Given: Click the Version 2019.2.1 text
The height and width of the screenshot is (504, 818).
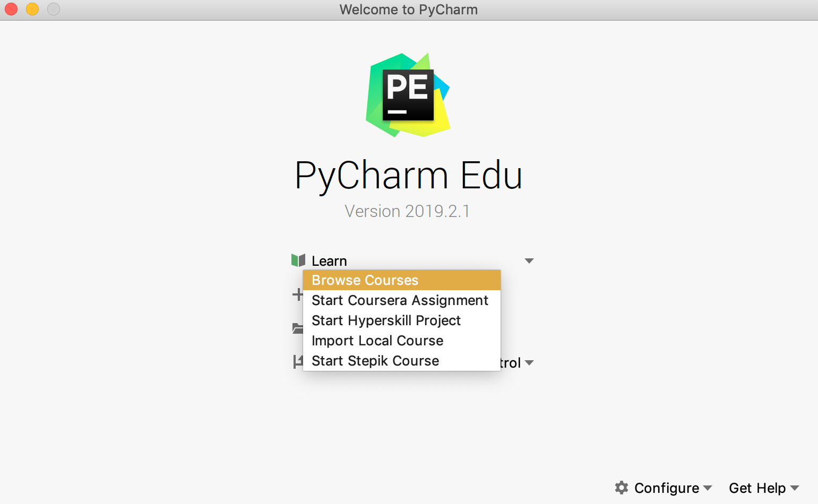Looking at the screenshot, I should [408, 211].
